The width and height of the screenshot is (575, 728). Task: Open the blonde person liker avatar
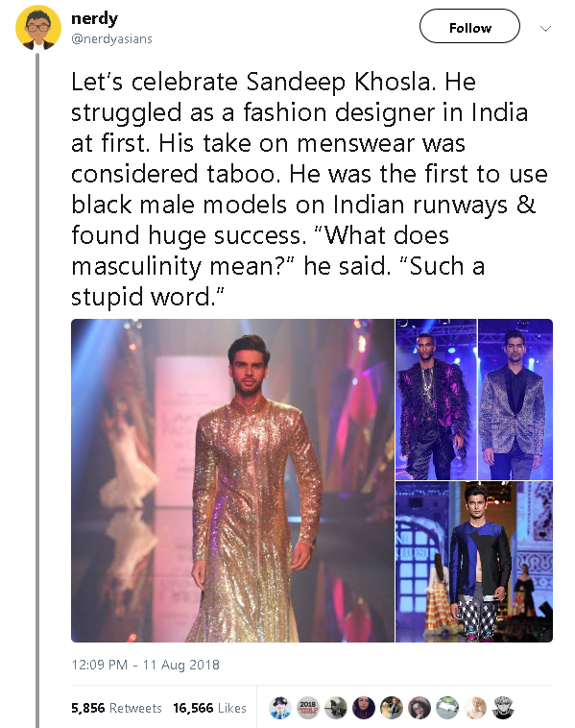tap(475, 708)
